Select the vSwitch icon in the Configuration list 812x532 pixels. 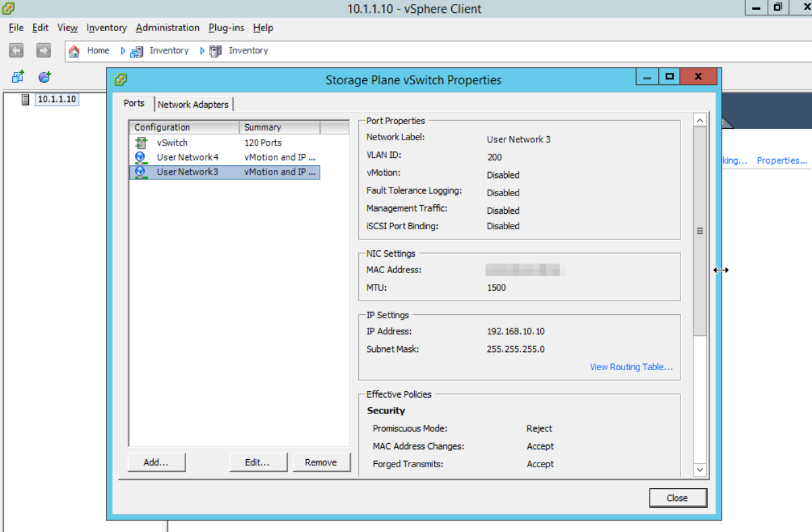[x=142, y=142]
